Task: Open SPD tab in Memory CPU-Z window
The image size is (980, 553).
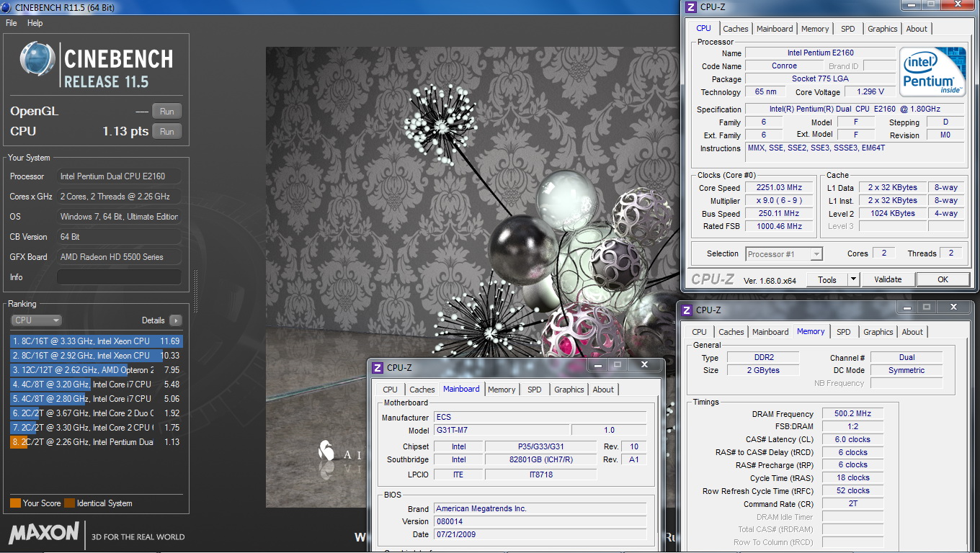Action: (x=844, y=332)
